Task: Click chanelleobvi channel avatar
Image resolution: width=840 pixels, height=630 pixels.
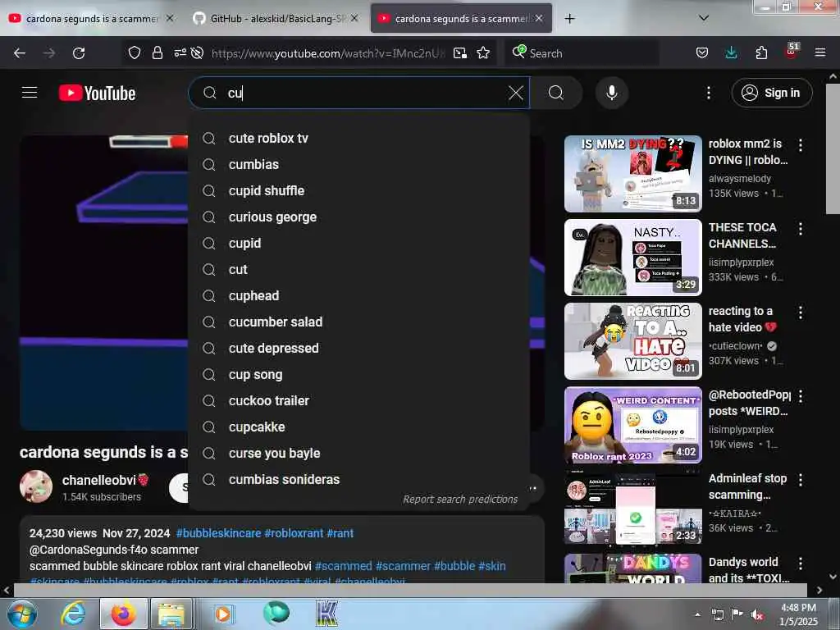Action: pos(36,486)
